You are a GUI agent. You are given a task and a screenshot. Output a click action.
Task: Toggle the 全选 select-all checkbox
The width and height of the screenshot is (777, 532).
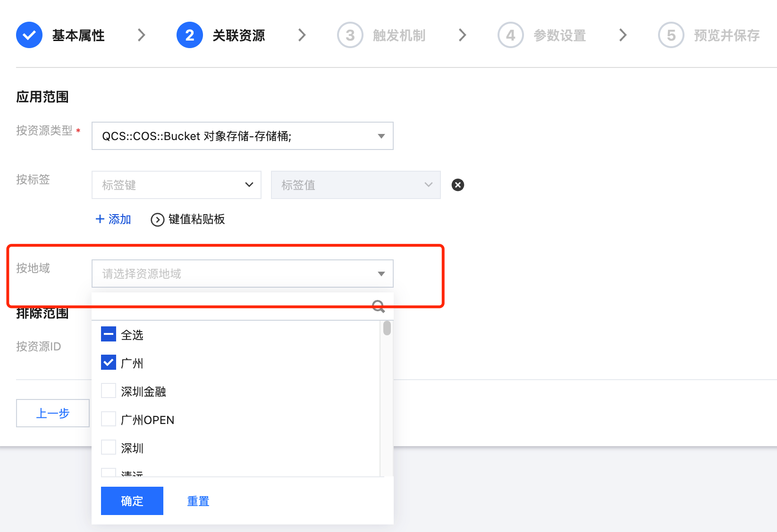[x=109, y=334]
